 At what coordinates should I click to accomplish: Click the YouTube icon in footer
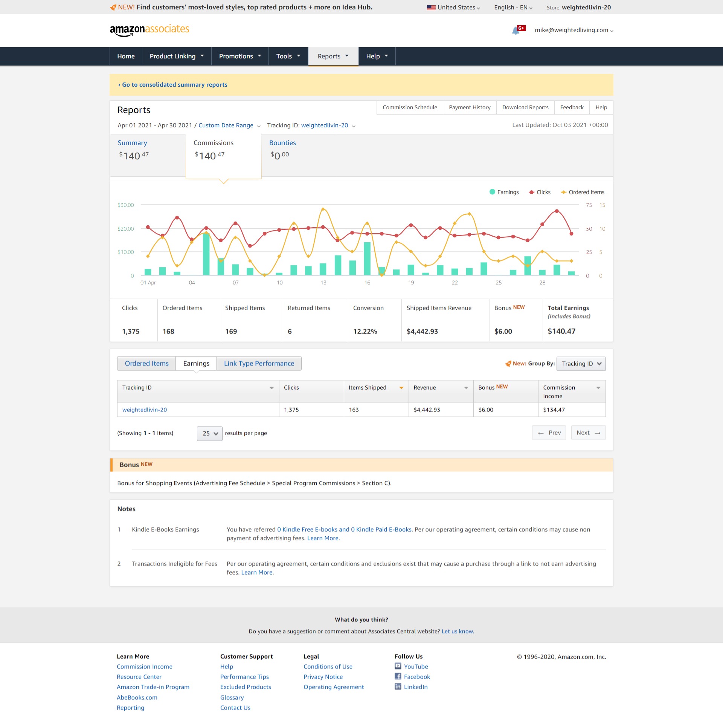[x=398, y=666]
